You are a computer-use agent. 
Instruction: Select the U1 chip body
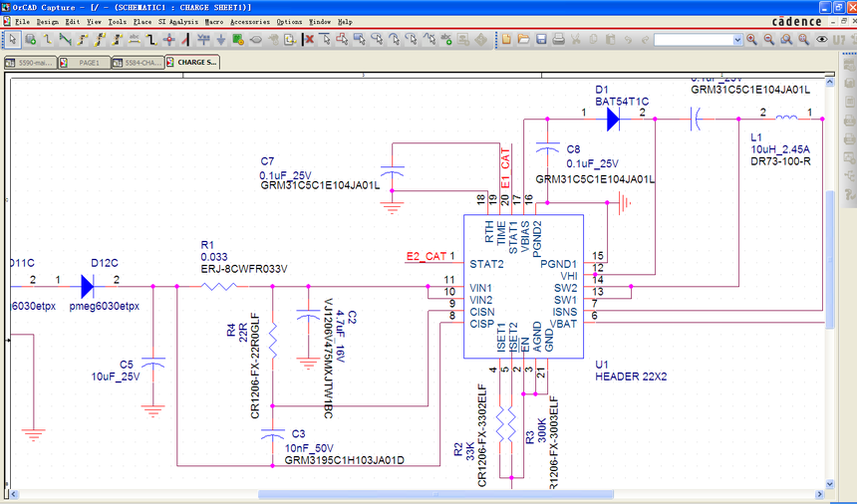click(x=523, y=287)
